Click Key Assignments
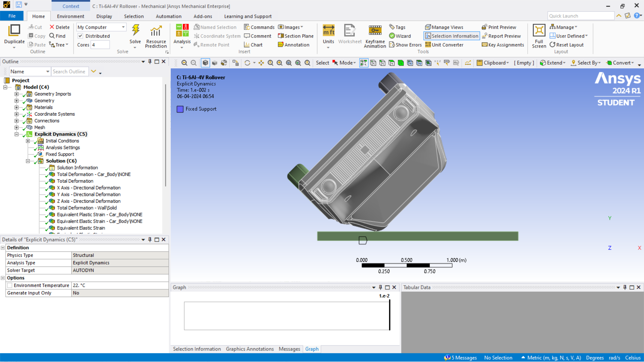 coord(503,45)
